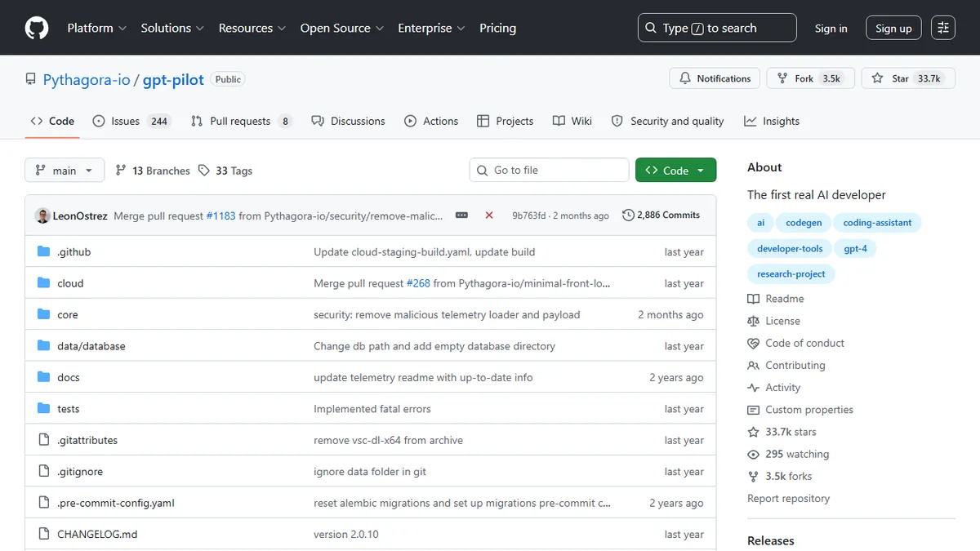980x551 pixels.
Task: Click the GitHub logo icon
Action: point(37,28)
